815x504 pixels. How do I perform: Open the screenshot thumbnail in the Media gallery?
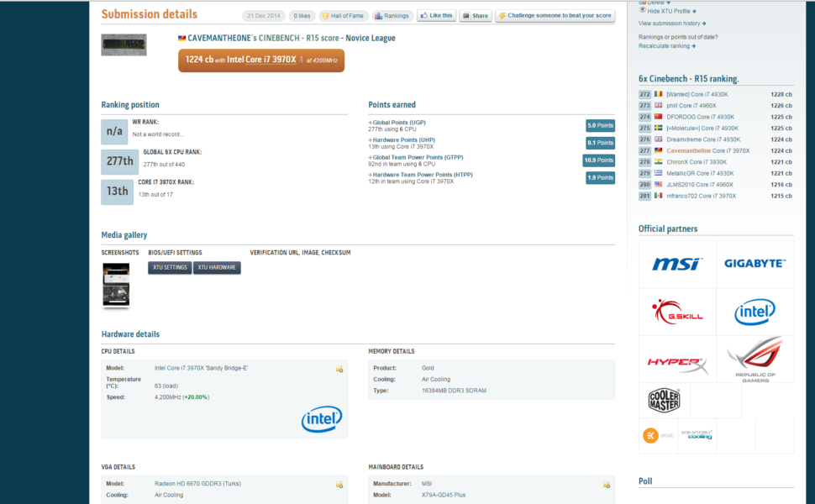(x=116, y=285)
